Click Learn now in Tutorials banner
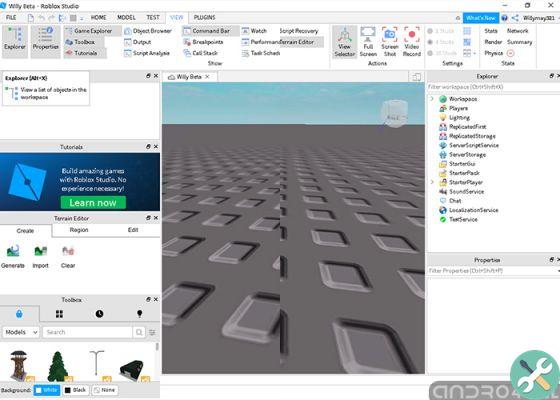Viewport: 560px width, 400px height. (x=93, y=202)
